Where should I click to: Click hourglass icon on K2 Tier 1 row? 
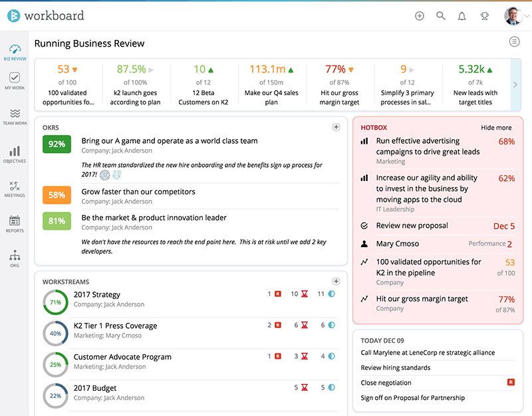point(305,325)
